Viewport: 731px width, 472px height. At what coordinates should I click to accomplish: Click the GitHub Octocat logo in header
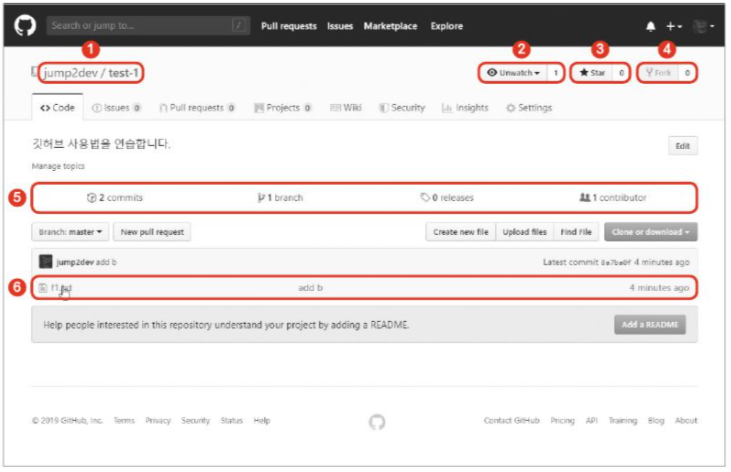coord(25,25)
